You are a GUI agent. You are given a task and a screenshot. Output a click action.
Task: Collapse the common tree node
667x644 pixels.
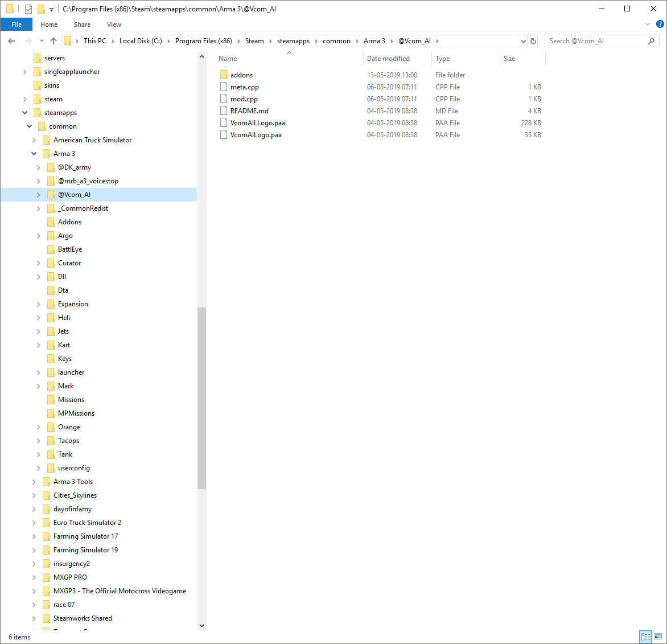coord(30,126)
